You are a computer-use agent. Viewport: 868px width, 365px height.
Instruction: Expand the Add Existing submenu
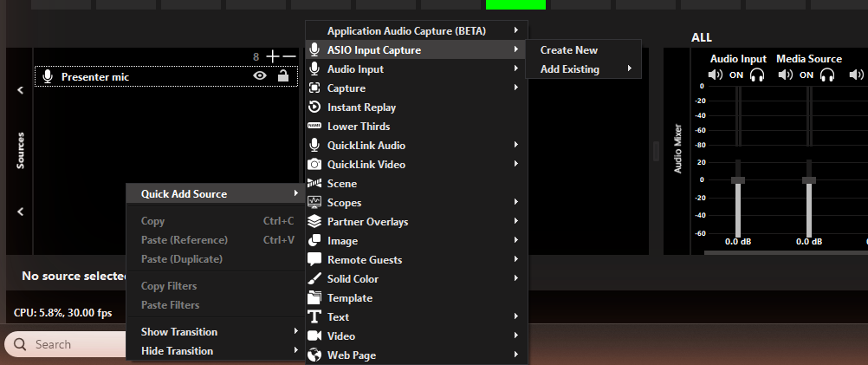point(630,69)
